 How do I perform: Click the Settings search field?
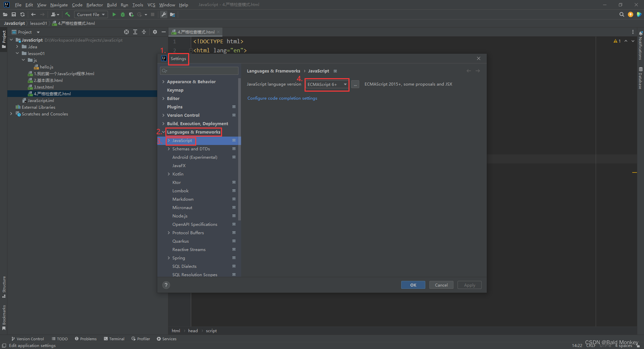pyautogui.click(x=199, y=70)
